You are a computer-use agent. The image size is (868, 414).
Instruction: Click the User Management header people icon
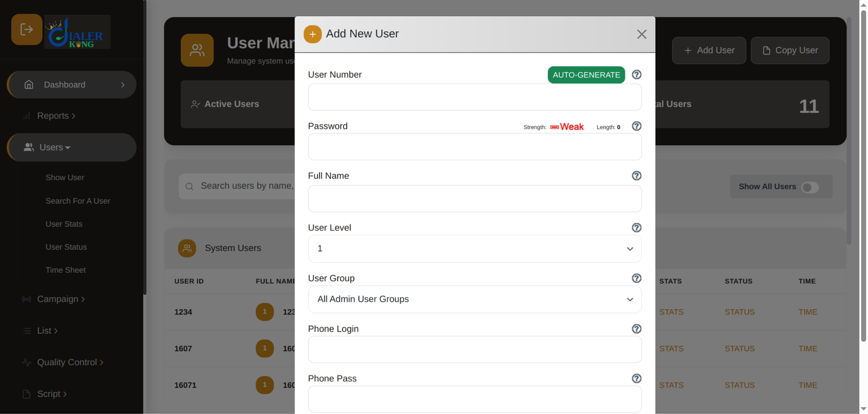click(197, 50)
